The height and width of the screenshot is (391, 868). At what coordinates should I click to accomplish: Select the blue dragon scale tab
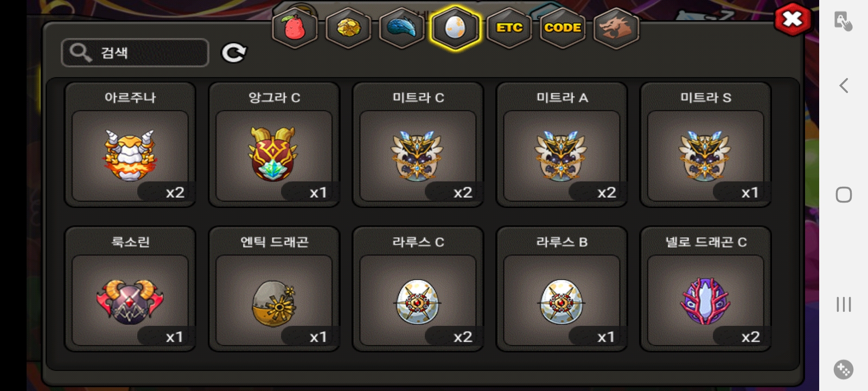(x=401, y=28)
